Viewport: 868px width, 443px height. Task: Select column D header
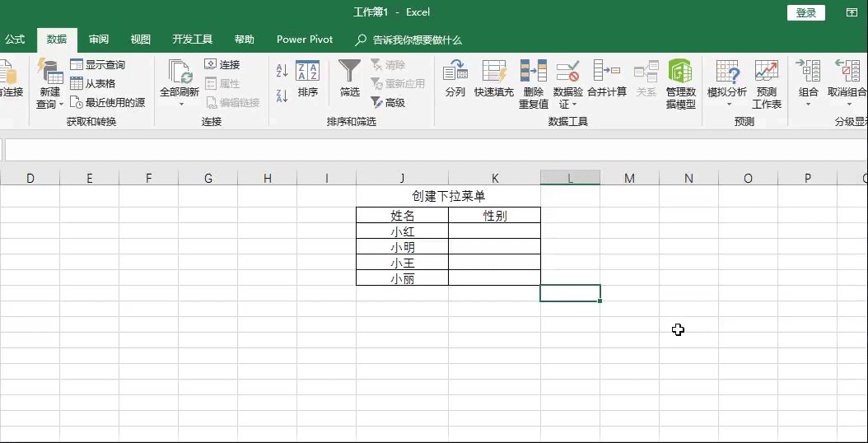(x=30, y=178)
